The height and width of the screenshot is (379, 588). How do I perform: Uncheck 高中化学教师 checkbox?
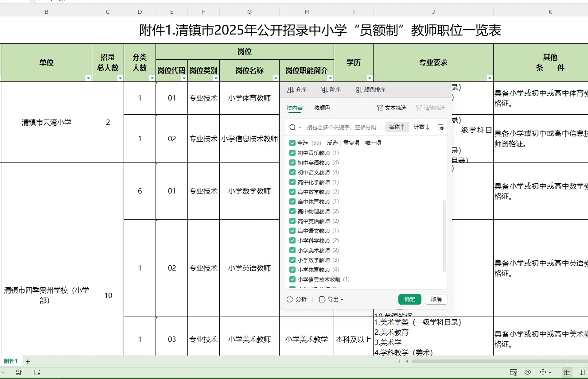[x=292, y=182]
